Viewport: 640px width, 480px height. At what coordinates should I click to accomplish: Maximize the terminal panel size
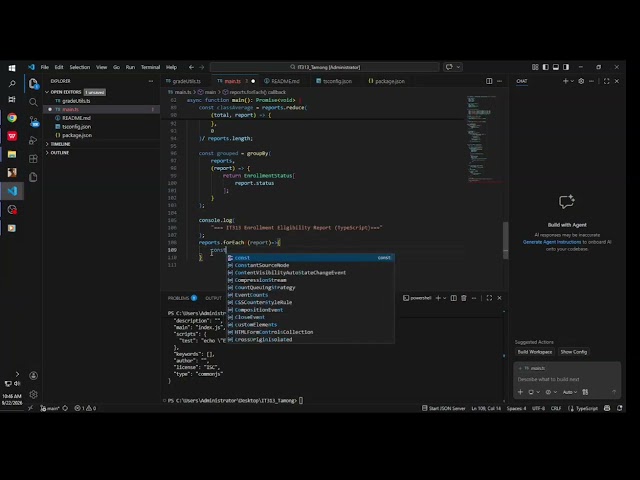tap(489, 298)
